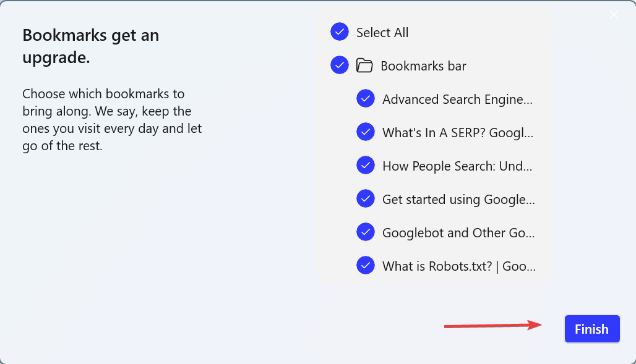The height and width of the screenshot is (364, 636).
Task: Click the Advanced Search Engine bookmark title
Action: (457, 99)
